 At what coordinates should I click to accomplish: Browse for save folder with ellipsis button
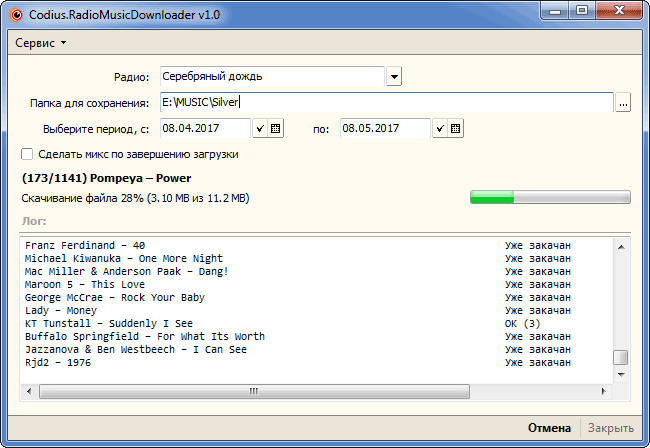tap(623, 103)
